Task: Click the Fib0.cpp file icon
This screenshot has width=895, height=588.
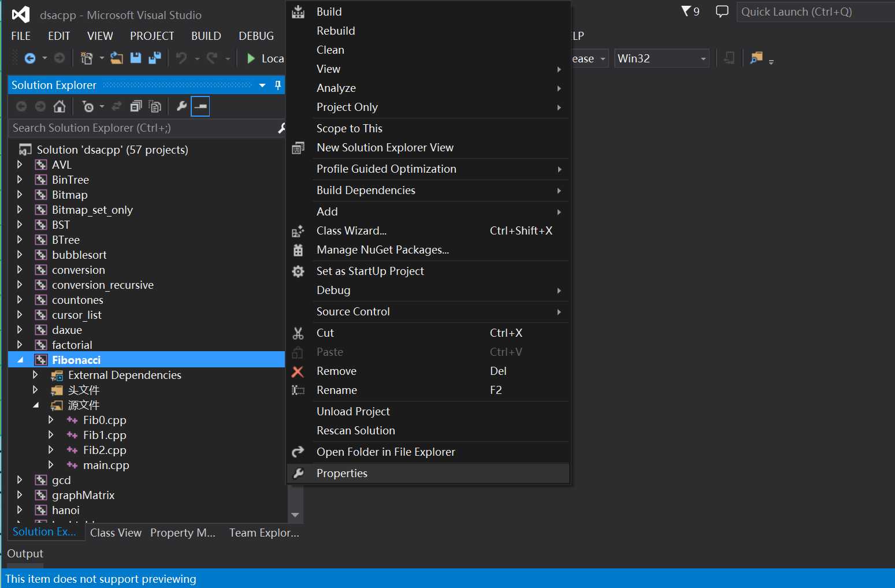Action: (72, 420)
